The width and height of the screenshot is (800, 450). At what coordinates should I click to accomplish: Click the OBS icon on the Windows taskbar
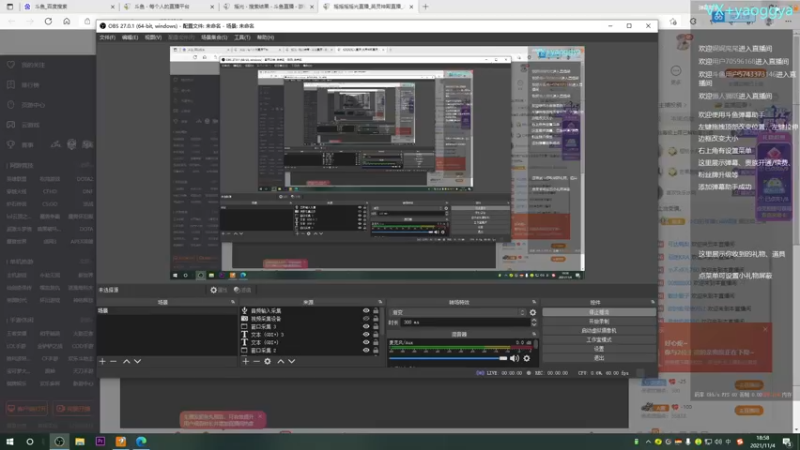pos(59,441)
